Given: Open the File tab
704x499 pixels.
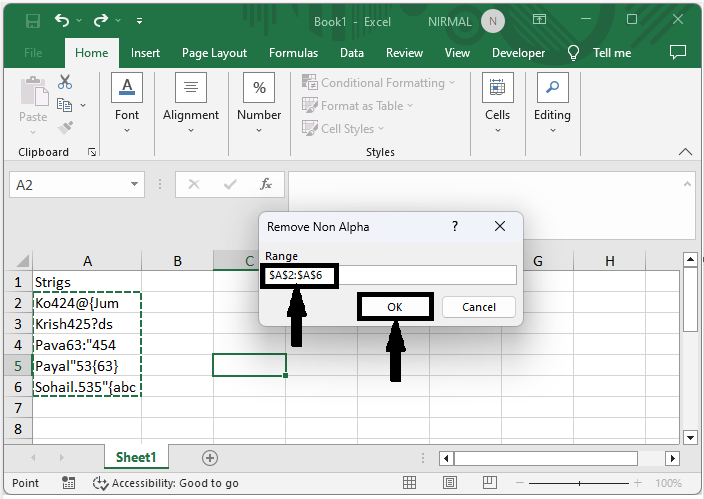Looking at the screenshot, I should [x=33, y=53].
